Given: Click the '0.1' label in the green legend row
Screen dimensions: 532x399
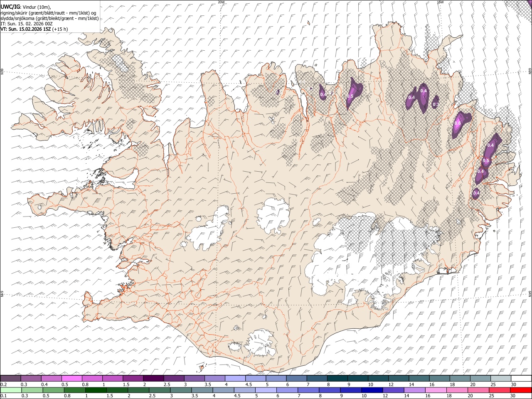Looking at the screenshot, I should pos(3,396).
